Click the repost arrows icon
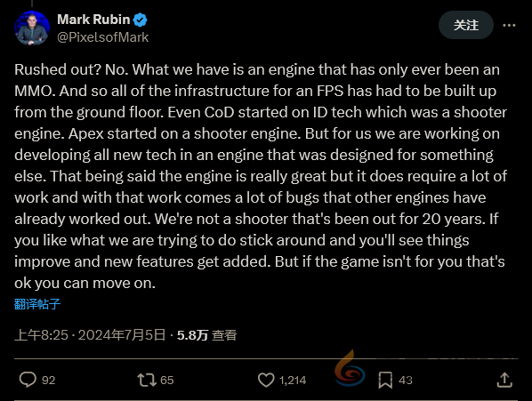Viewport: 532px width, 401px height. tap(147, 380)
